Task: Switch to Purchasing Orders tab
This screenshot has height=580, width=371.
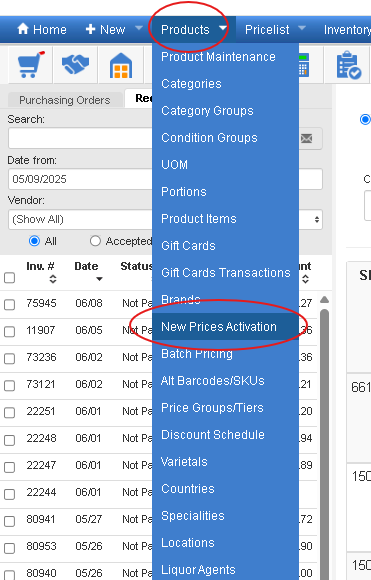Action: (65, 100)
